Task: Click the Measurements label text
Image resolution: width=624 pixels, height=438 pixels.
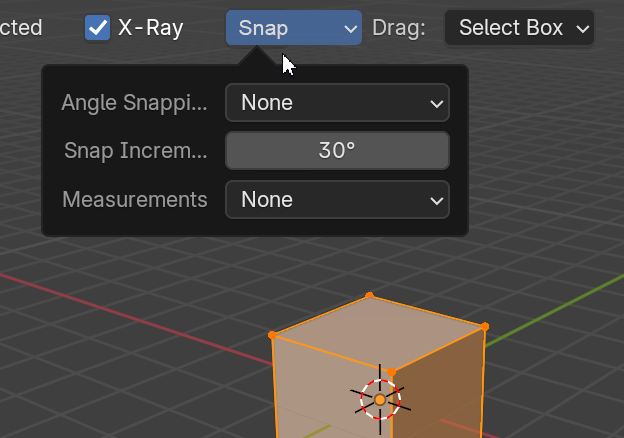Action: tap(135, 199)
